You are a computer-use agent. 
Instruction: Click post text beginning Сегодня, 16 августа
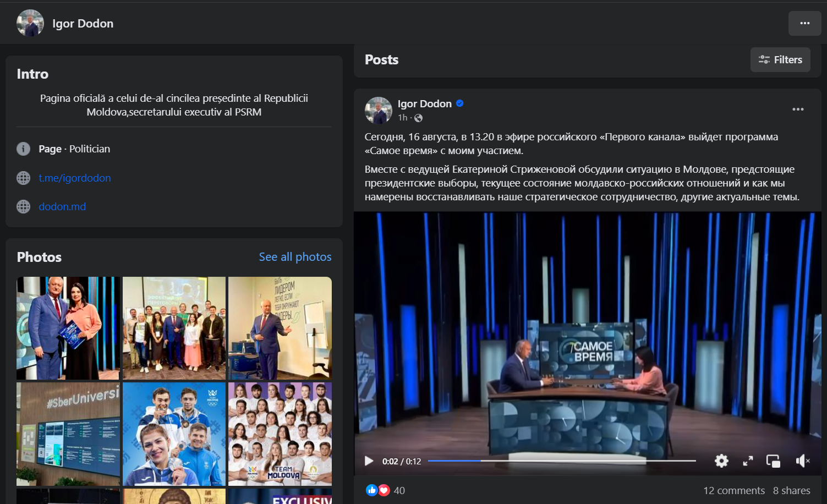point(571,144)
